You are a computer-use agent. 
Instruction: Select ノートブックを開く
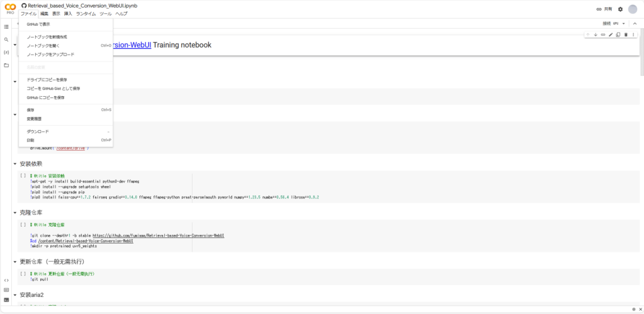(x=65, y=45)
